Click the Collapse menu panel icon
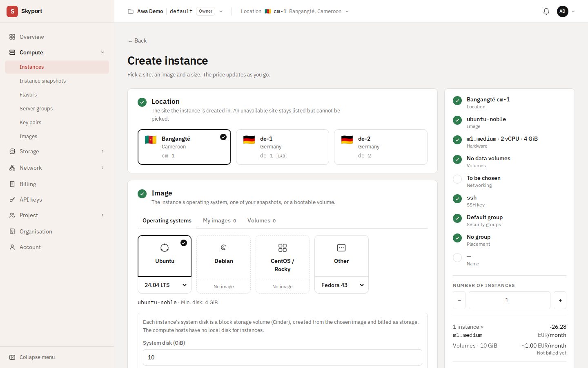This screenshot has width=588, height=368. point(12,357)
